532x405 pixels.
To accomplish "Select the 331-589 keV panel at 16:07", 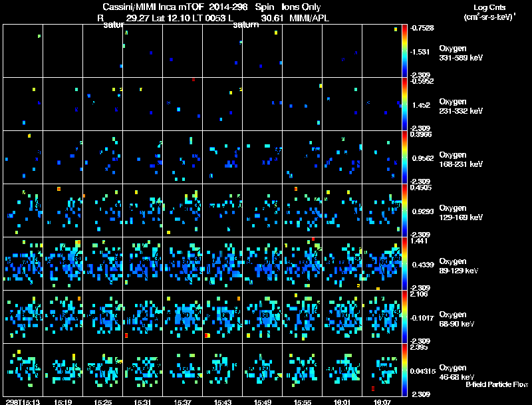I will [x=382, y=51].
